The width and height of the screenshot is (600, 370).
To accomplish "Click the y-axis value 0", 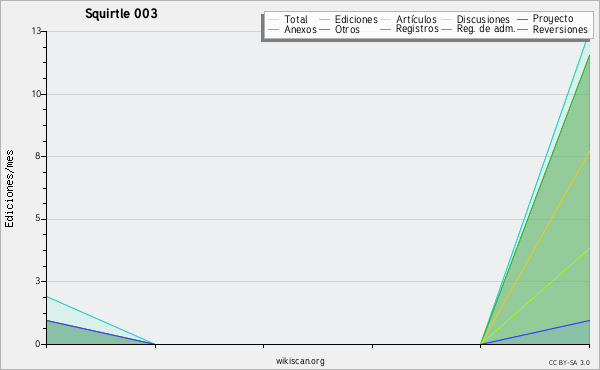I will tap(38, 344).
